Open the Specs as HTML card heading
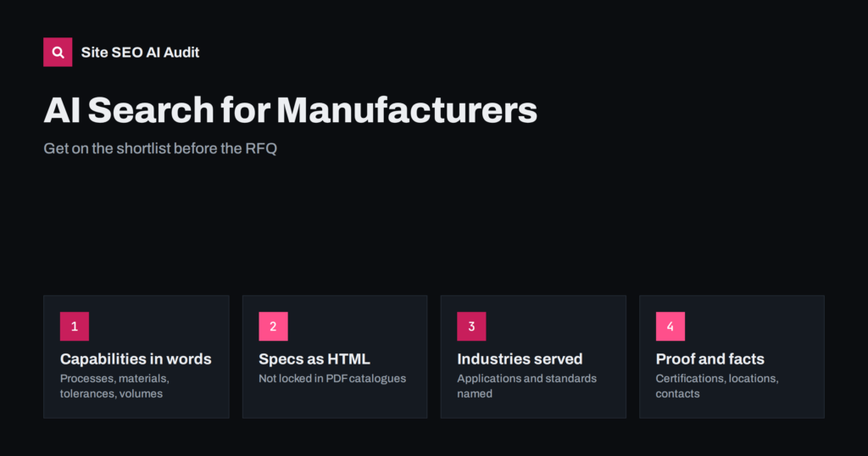Screen dimensions: 868x456 tap(314, 359)
